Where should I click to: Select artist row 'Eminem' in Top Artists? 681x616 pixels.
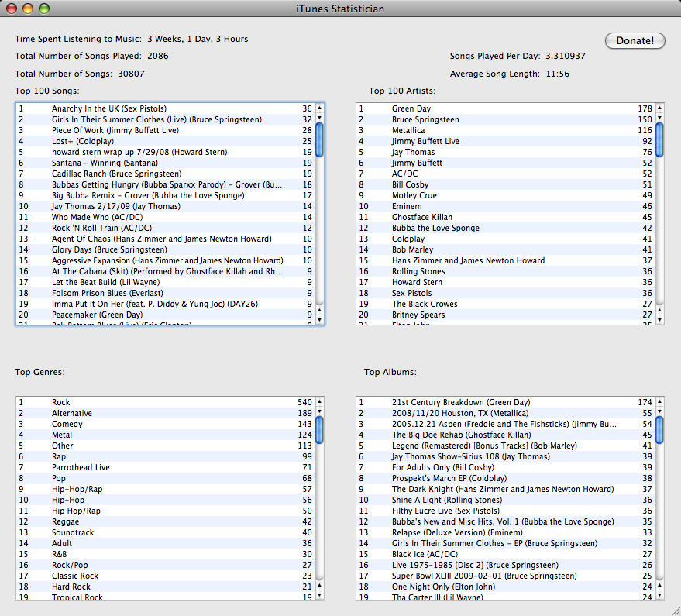[x=506, y=206]
